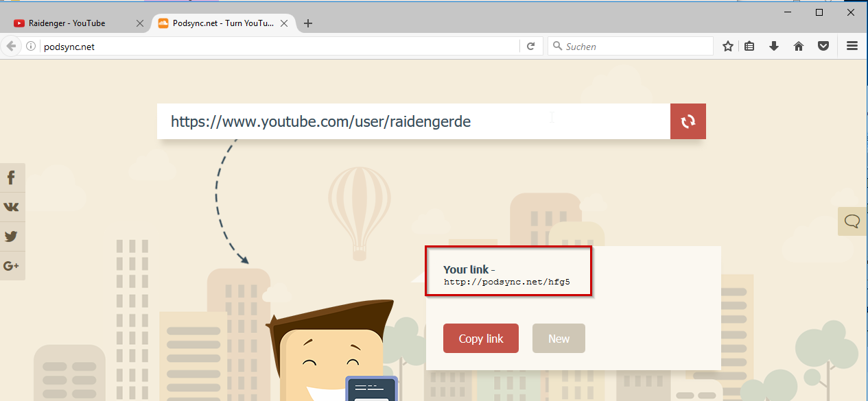Switch to Raidenger - YouTube tab

75,23
